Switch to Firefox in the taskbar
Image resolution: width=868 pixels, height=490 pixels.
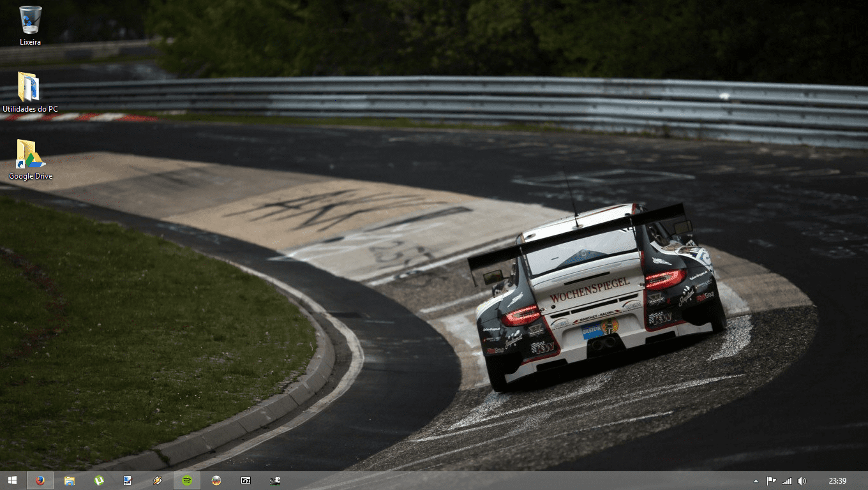point(40,480)
